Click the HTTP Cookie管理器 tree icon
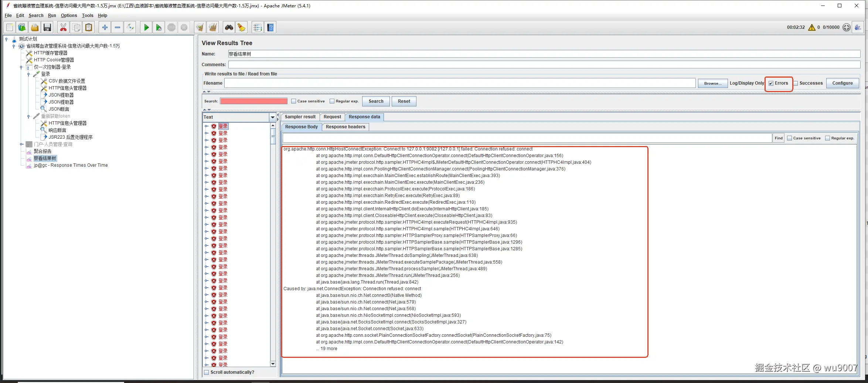868x383 pixels. click(x=29, y=60)
